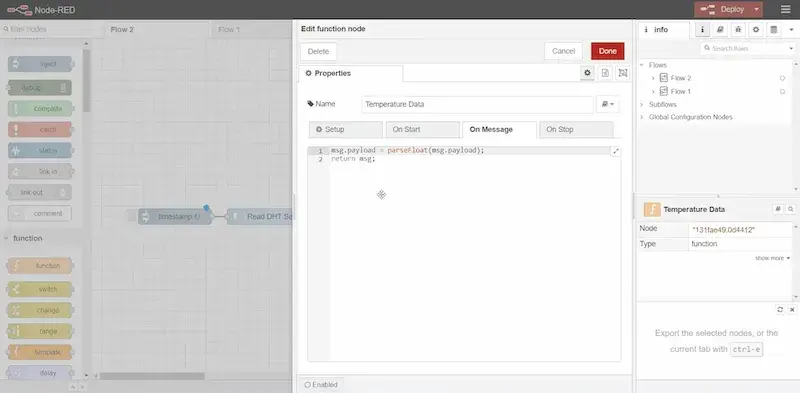Switch to the On Stop tab
Image resolution: width=800 pixels, height=393 pixels.
click(577, 130)
